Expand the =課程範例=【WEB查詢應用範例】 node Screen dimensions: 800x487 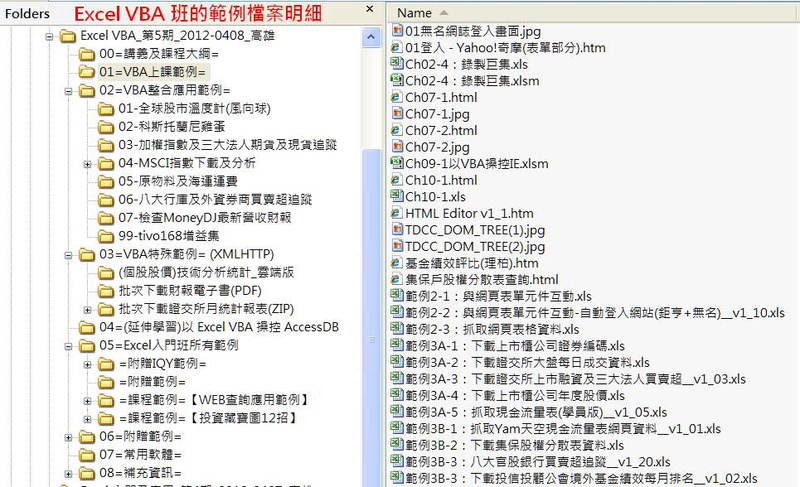(87, 401)
